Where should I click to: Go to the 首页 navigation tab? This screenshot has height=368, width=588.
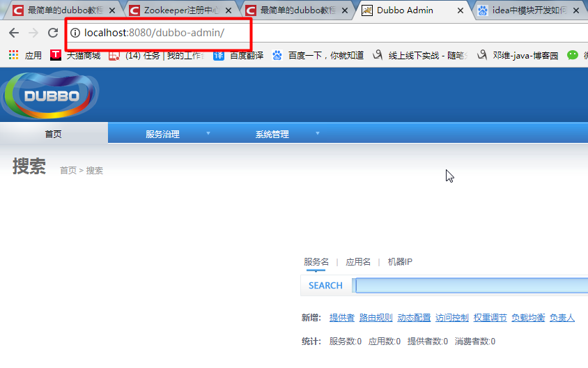[54, 134]
